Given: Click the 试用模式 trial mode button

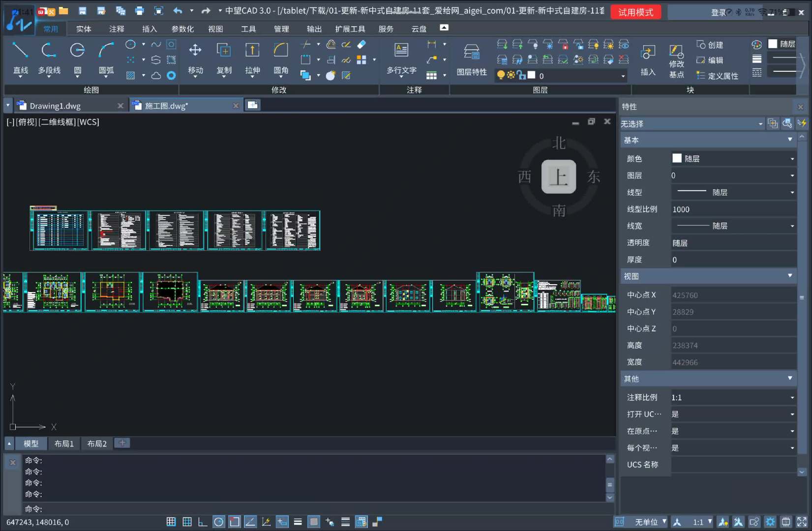Looking at the screenshot, I should point(635,12).
